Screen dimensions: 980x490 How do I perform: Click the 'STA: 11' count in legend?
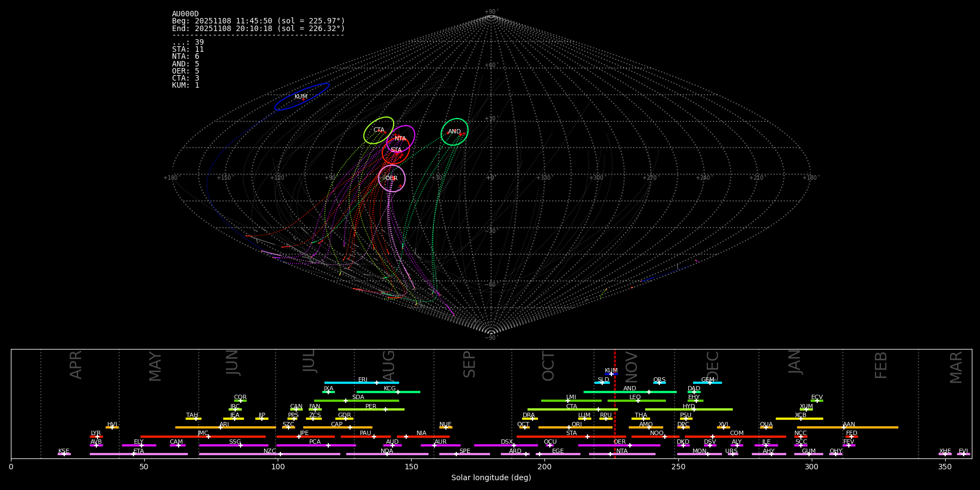tap(188, 50)
